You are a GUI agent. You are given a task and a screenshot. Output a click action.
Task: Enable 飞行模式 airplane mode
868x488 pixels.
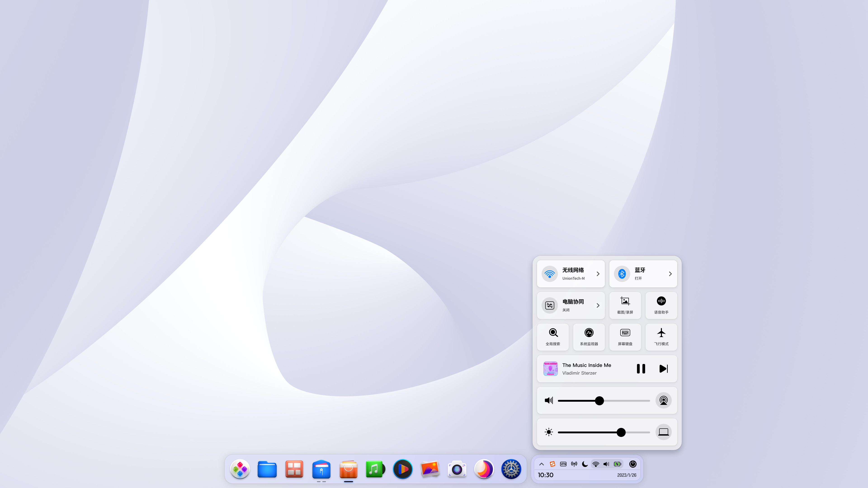pos(661,337)
